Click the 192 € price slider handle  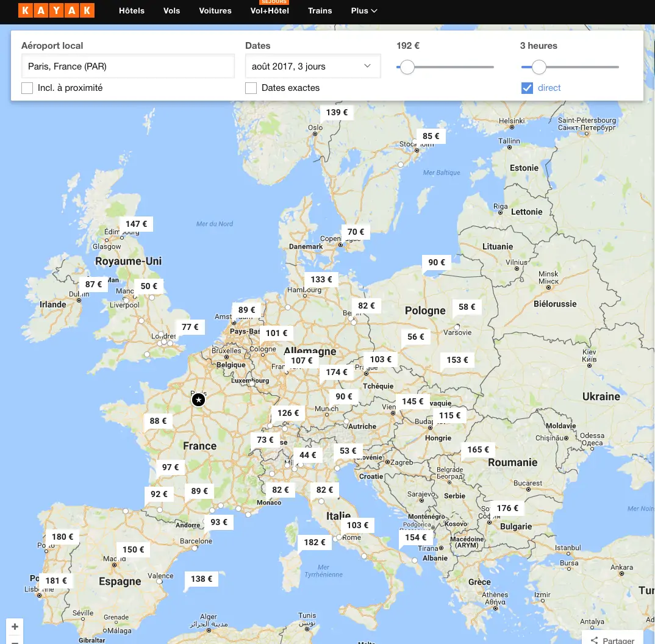pyautogui.click(x=407, y=67)
